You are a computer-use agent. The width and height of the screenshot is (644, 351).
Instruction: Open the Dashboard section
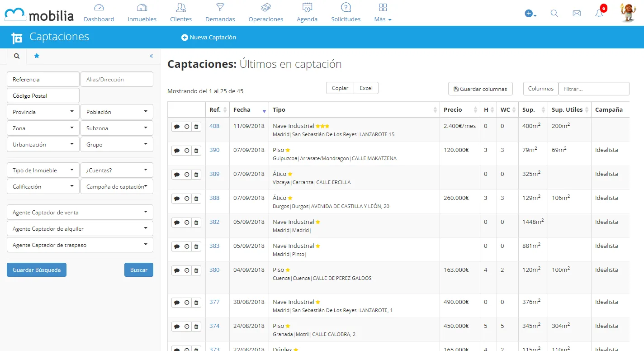[99, 13]
